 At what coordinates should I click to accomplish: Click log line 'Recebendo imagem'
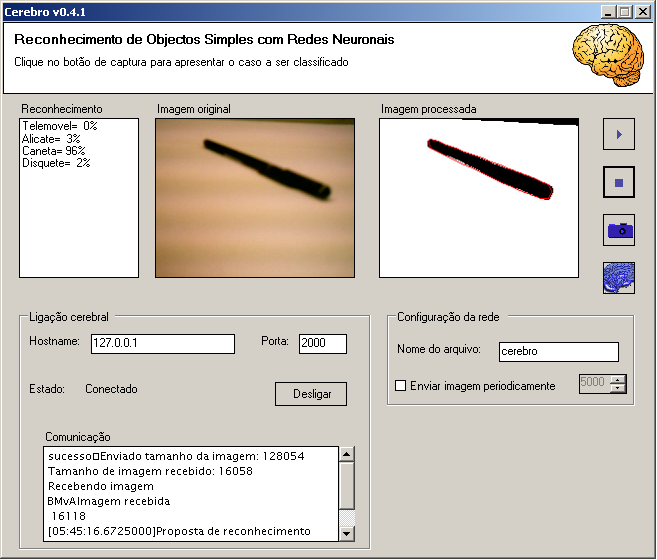point(101,486)
